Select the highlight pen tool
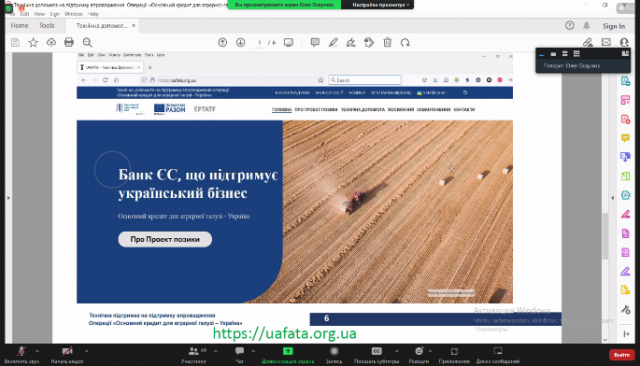 pyautogui.click(x=333, y=42)
